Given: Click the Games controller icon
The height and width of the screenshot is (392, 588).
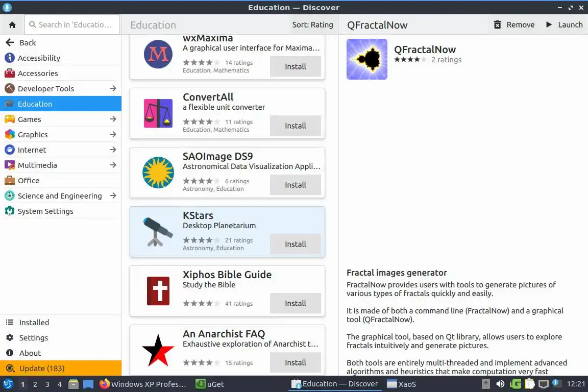Looking at the screenshot, I should 9,119.
